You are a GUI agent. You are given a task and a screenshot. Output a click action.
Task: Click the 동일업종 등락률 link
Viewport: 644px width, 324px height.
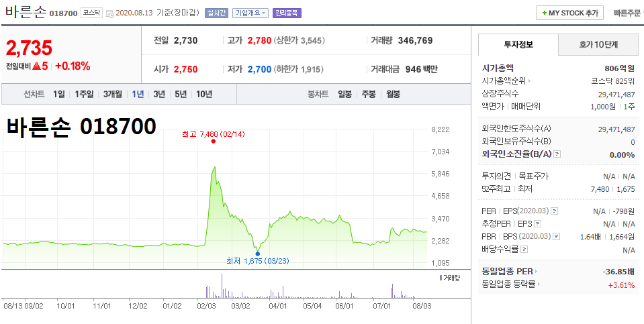click(x=508, y=284)
